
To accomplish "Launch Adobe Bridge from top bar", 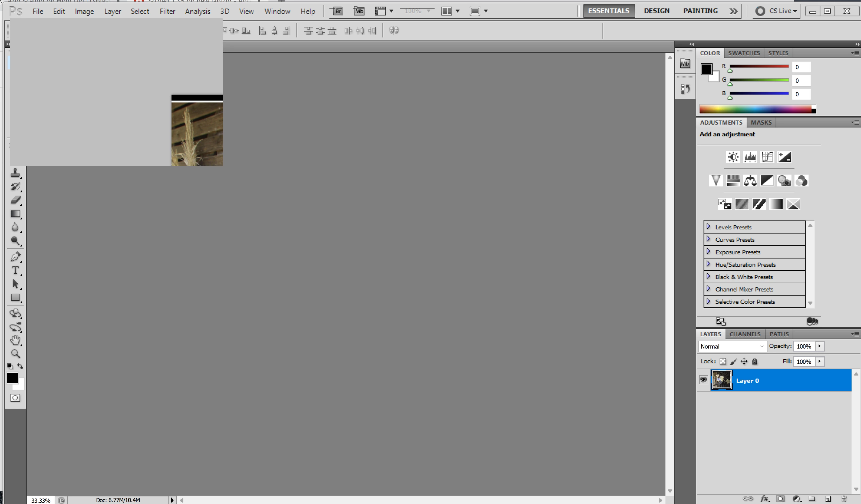I will (338, 11).
